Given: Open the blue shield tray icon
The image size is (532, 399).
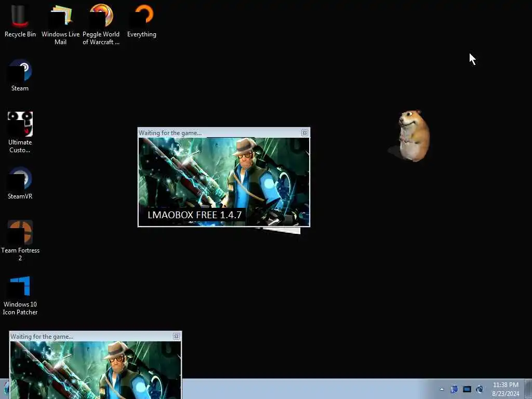Looking at the screenshot, I should click(x=454, y=389).
